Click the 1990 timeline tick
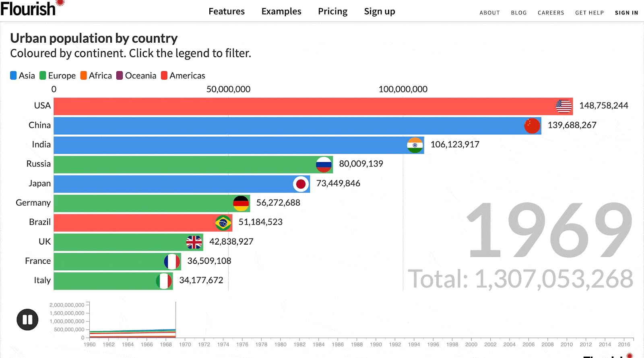This screenshot has height=358, width=644. coord(376,344)
